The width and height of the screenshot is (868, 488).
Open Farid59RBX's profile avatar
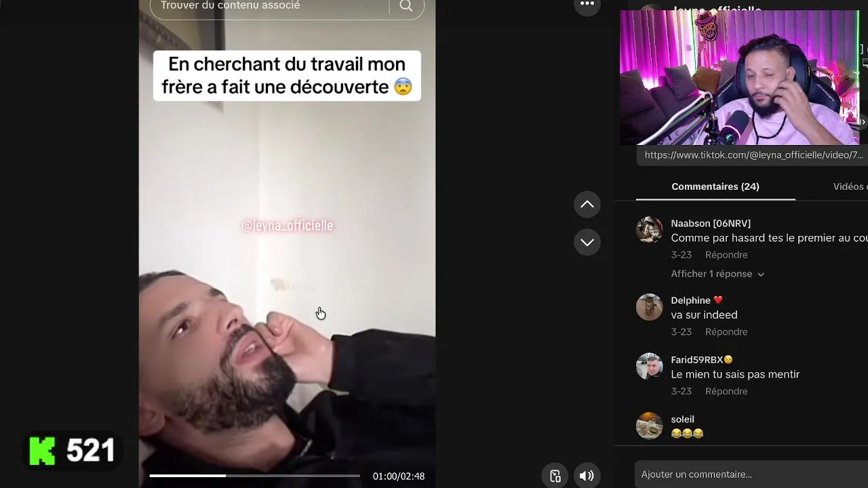pyautogui.click(x=649, y=367)
